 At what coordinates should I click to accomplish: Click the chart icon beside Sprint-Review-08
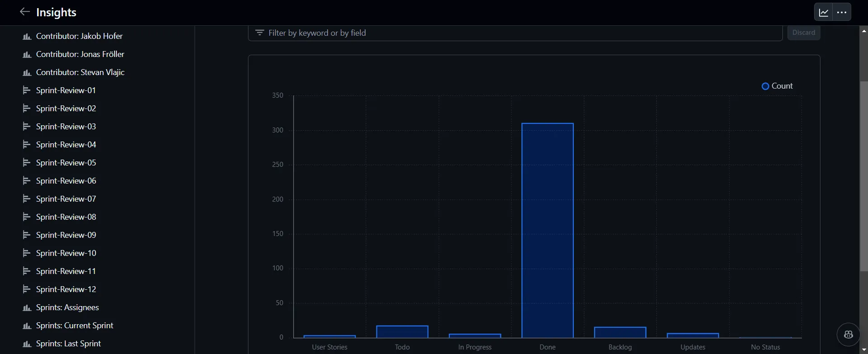click(x=27, y=217)
